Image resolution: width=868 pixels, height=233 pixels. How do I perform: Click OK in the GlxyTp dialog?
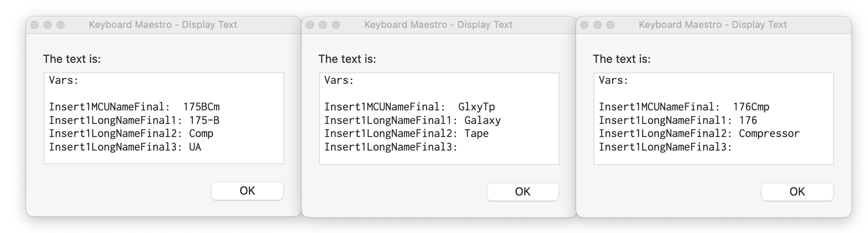point(522,192)
